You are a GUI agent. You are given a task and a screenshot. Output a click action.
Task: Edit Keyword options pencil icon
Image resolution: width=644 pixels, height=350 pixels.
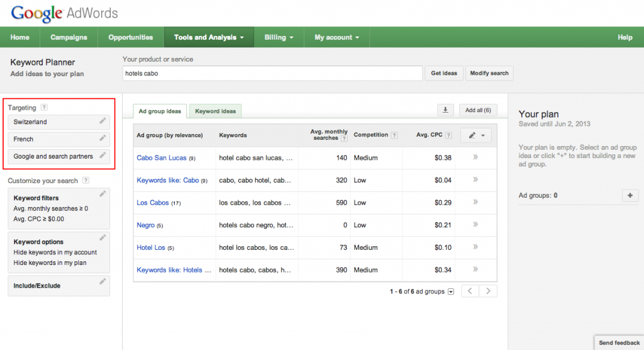(103, 238)
